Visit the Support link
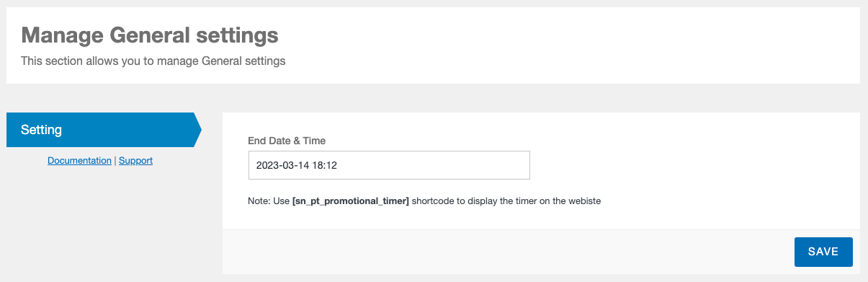 [135, 161]
